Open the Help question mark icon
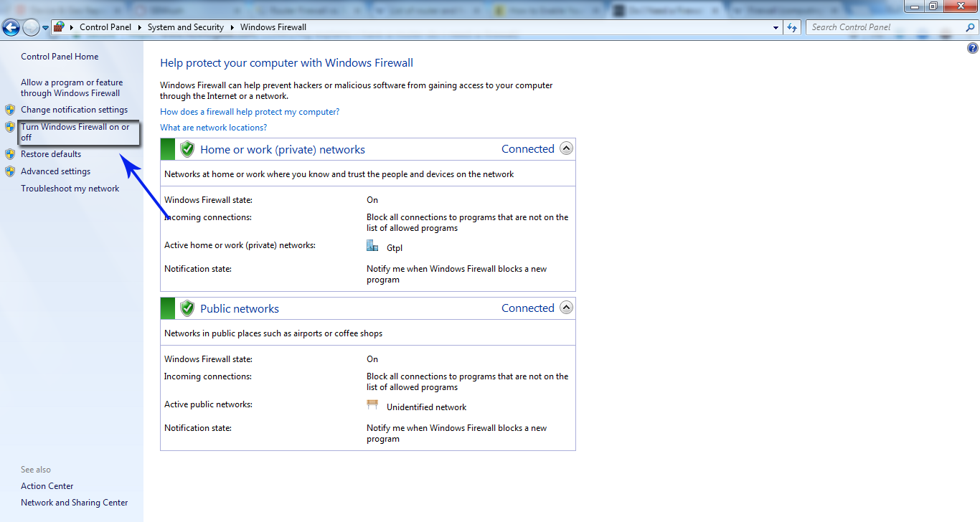The width and height of the screenshot is (980, 522). (973, 49)
